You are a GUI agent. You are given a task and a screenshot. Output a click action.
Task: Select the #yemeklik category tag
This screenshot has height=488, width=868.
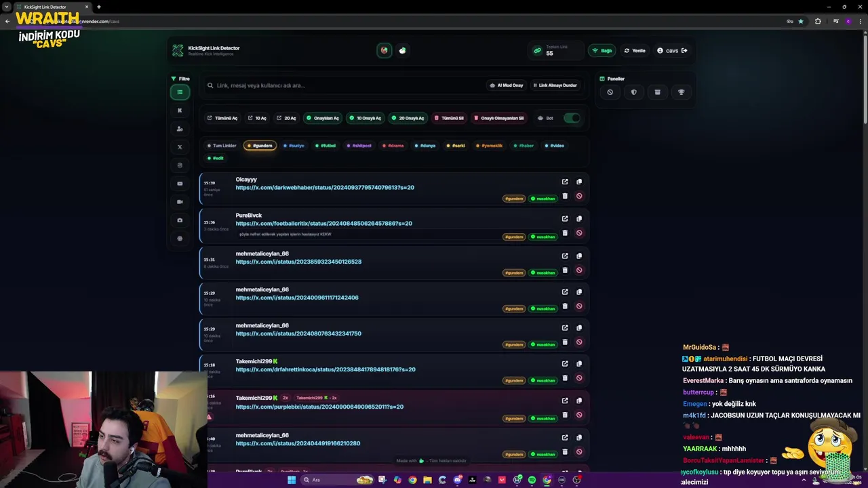coord(490,146)
